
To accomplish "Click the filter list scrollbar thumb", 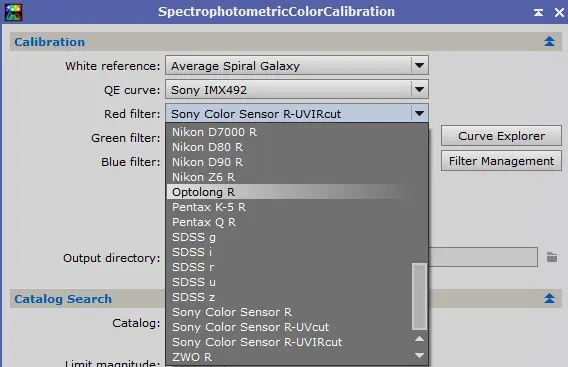I will click(x=419, y=296).
